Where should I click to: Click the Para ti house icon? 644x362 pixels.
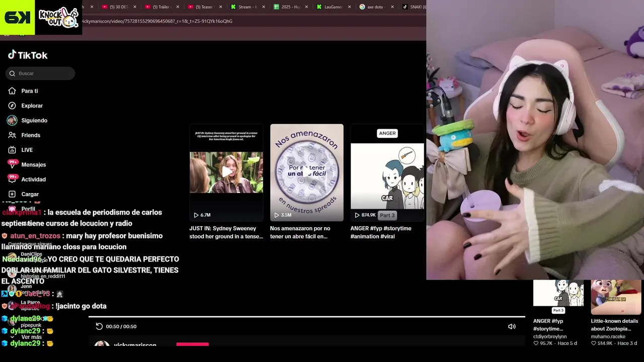(x=12, y=91)
